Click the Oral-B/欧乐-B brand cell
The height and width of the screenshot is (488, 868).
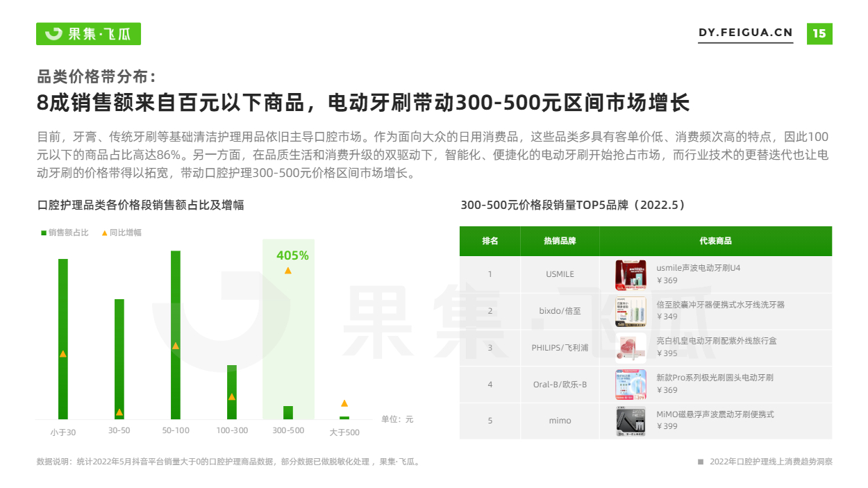tap(560, 385)
